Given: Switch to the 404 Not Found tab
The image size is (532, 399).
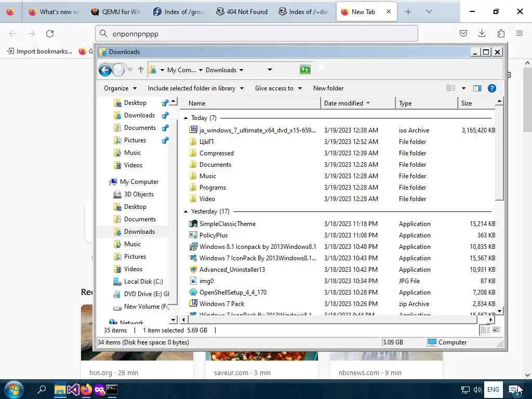Looking at the screenshot, I should point(242,12).
